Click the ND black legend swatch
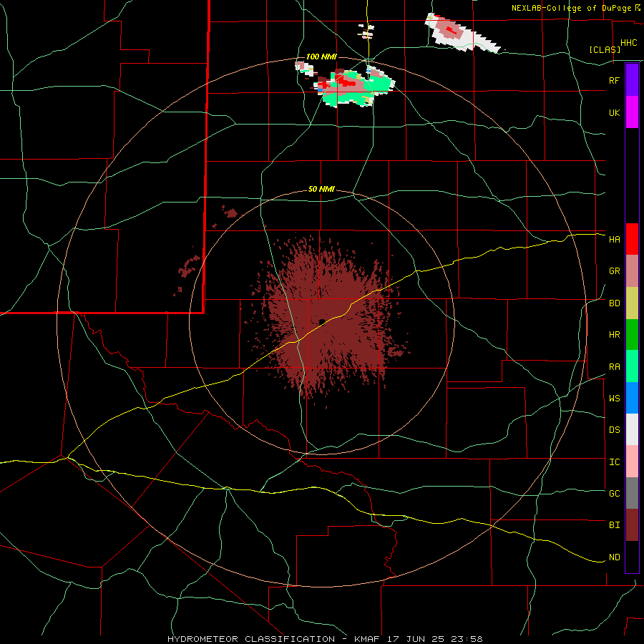This screenshot has width=644, height=644. (x=632, y=557)
